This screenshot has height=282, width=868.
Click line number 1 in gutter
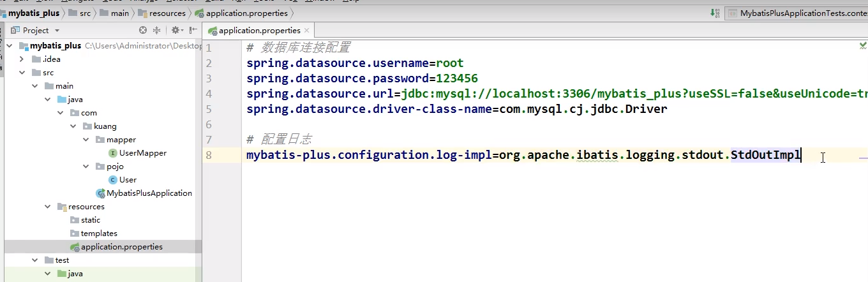coord(209,48)
